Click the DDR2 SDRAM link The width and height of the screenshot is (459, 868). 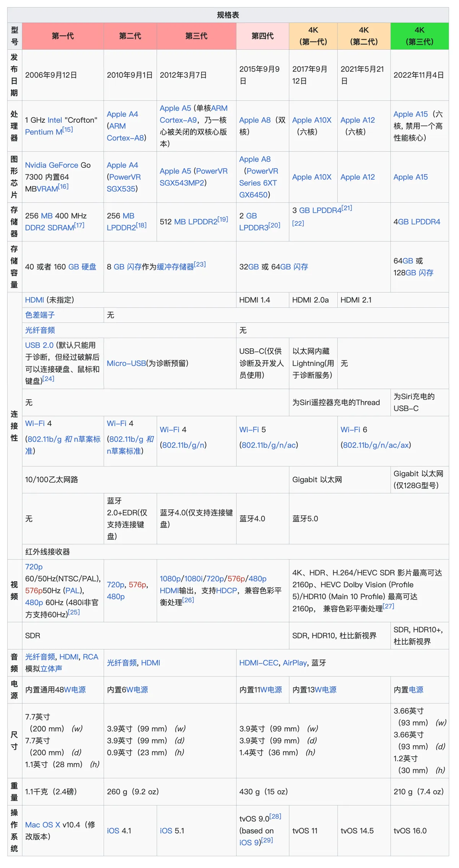(49, 228)
